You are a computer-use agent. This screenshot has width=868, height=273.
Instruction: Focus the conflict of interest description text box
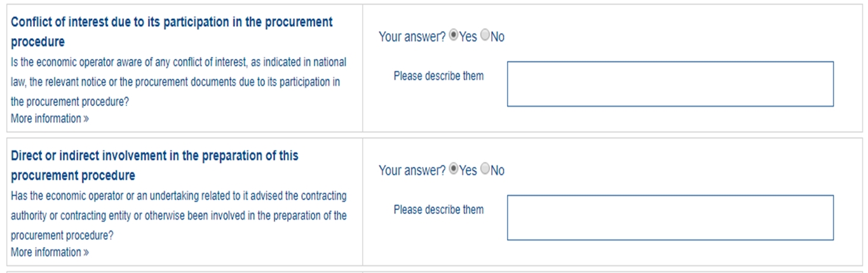click(x=670, y=84)
